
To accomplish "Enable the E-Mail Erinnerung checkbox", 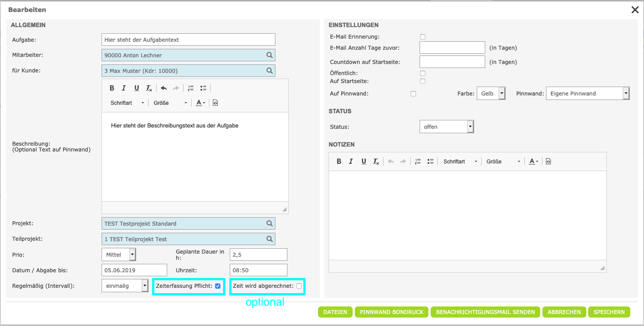I will (423, 37).
